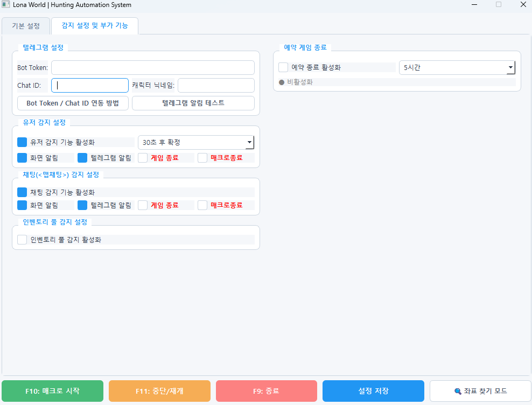
Task: Click F10: 매크로 시작 green button
Action: point(52,391)
